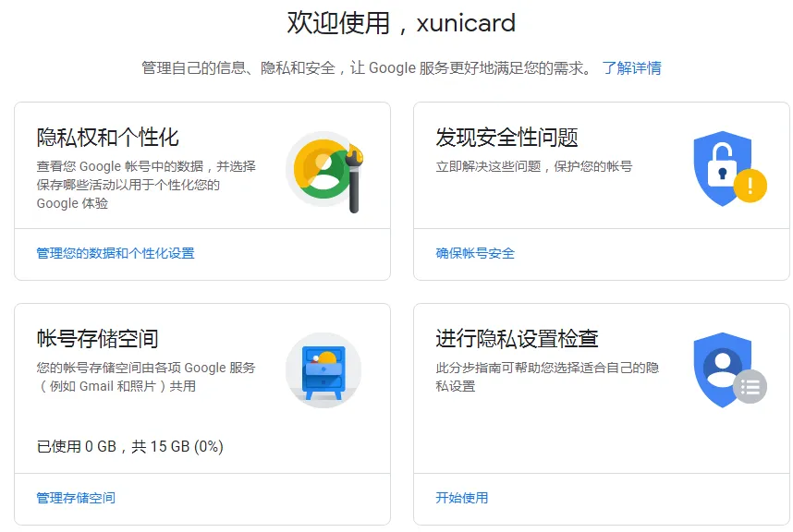Viewport: 793px width, 532px height.
Task: Click the storage usage text 已使用 0 GB
Action: pyautogui.click(x=77, y=447)
